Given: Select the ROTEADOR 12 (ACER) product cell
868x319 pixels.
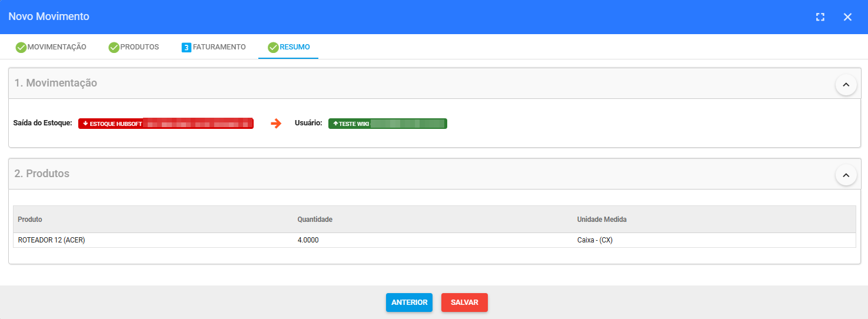Looking at the screenshot, I should click(x=52, y=240).
